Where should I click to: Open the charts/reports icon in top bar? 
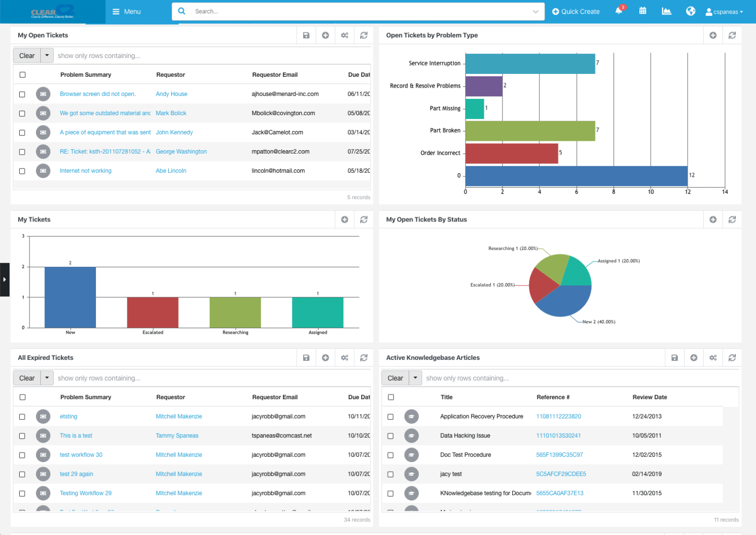coord(666,10)
